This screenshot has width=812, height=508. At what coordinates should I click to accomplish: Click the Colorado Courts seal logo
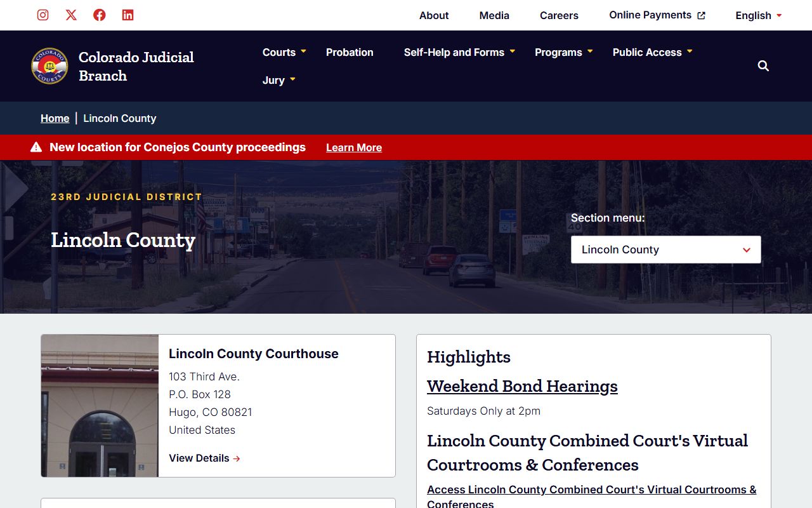coord(49,66)
